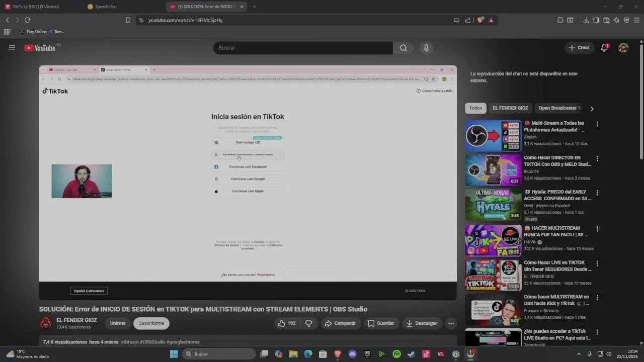Open Cómo Hacer LIVE en TIKTOK thumbnail
The height and width of the screenshot is (362, 644).
493,275
